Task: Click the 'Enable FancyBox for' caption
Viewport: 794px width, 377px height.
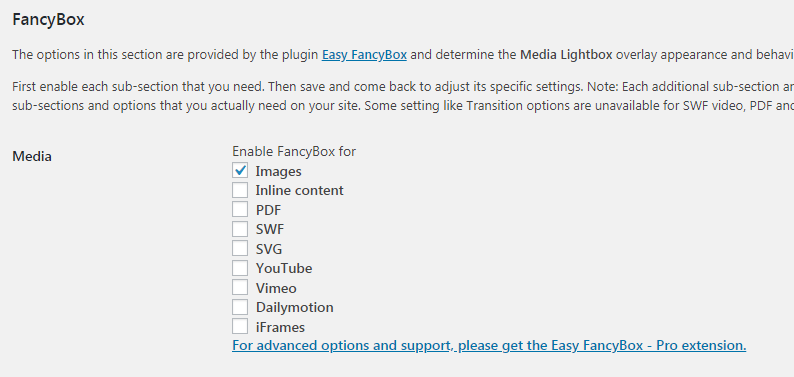Action: pos(294,151)
